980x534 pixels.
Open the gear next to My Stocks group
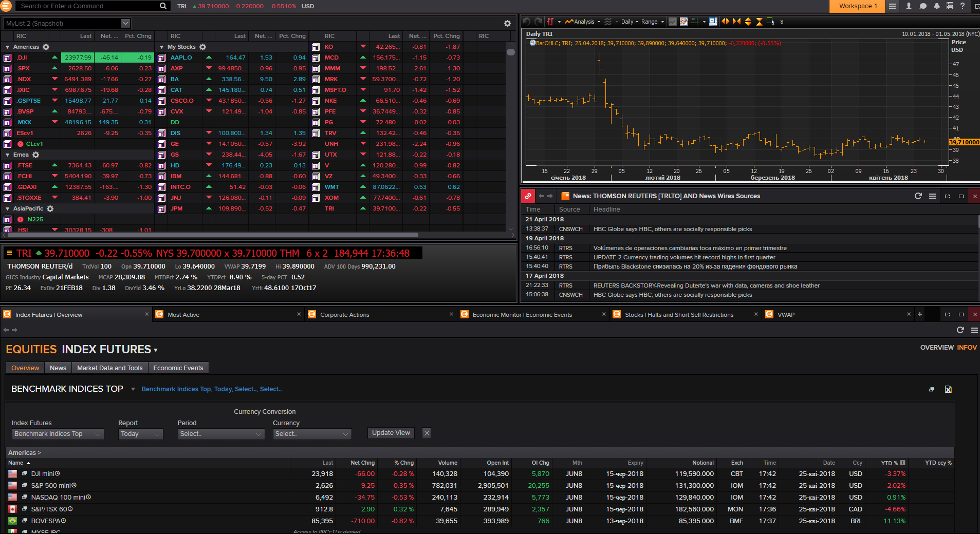202,47
